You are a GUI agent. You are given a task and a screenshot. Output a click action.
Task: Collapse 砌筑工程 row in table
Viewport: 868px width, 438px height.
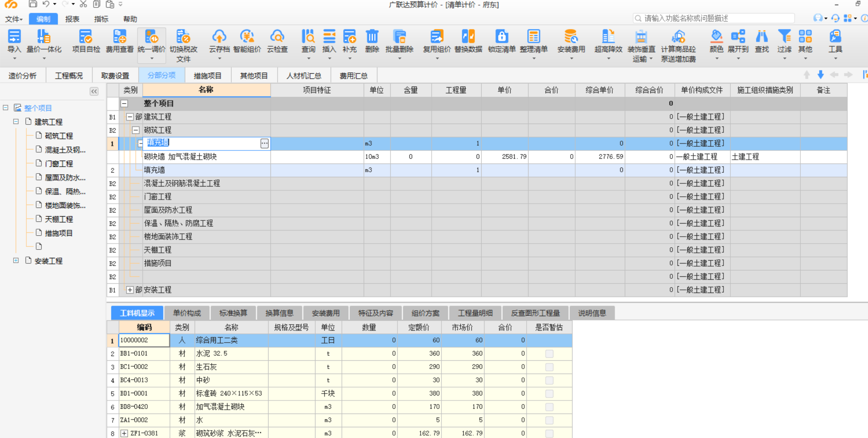[x=136, y=131]
